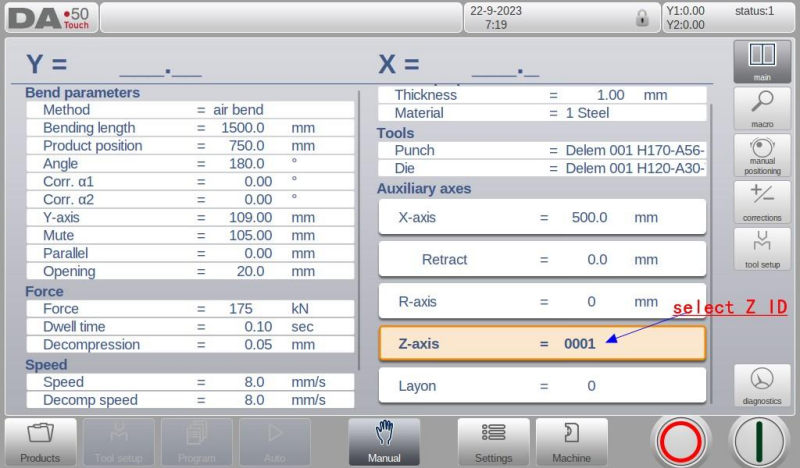Image resolution: width=800 pixels, height=468 pixels.
Task: Open manual positioning panel
Action: point(762,155)
